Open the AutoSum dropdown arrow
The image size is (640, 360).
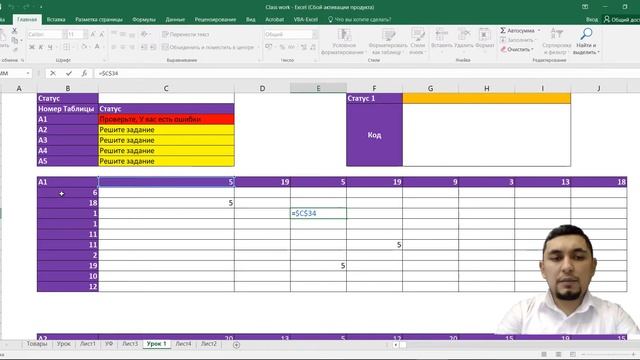point(539,31)
